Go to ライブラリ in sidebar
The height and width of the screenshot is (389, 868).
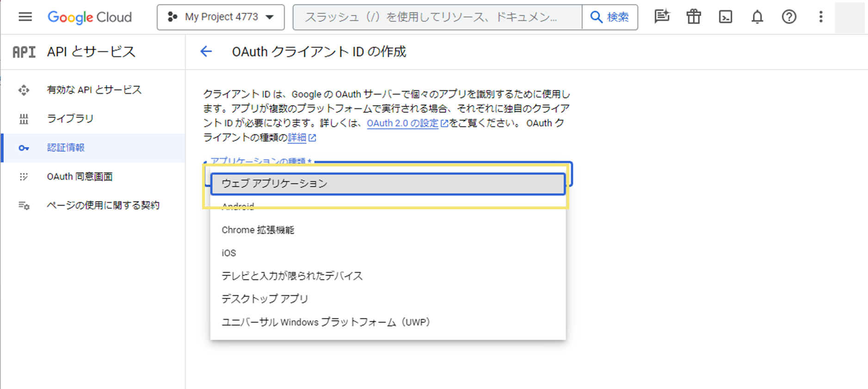pyautogui.click(x=70, y=119)
